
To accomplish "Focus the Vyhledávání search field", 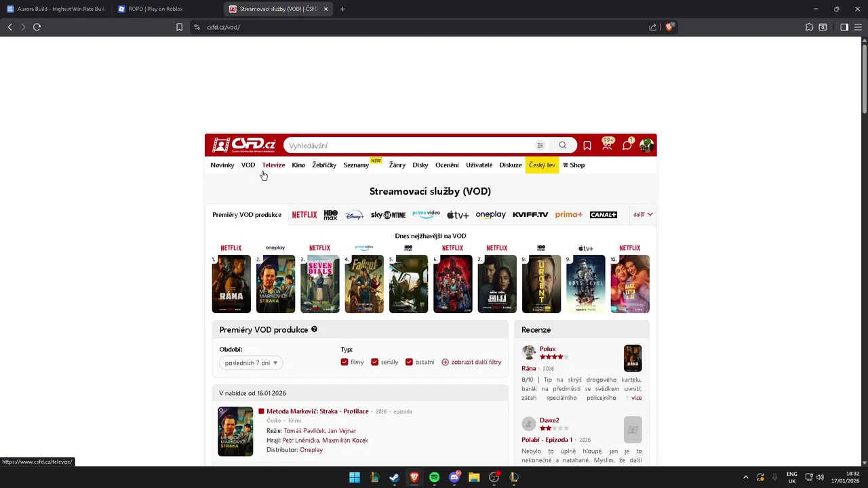I will pyautogui.click(x=408, y=145).
